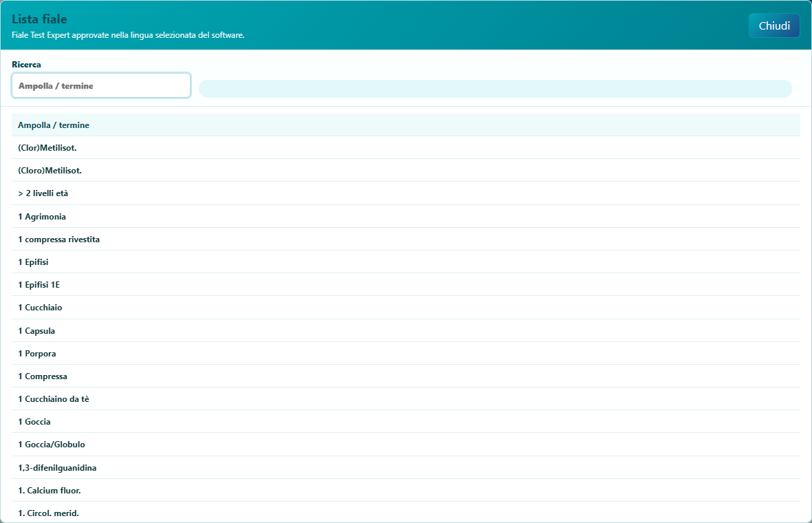This screenshot has width=812, height=523.
Task: Select the 1,3-difenilguanidina row
Action: pyautogui.click(x=406, y=467)
